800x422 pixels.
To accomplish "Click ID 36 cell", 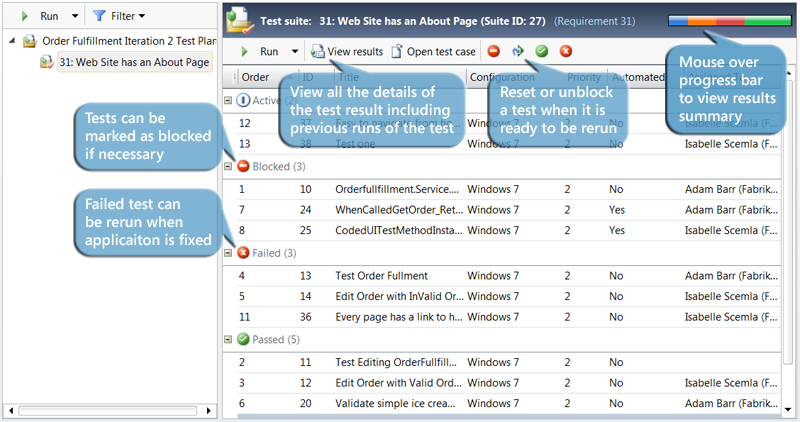I will tap(306, 317).
